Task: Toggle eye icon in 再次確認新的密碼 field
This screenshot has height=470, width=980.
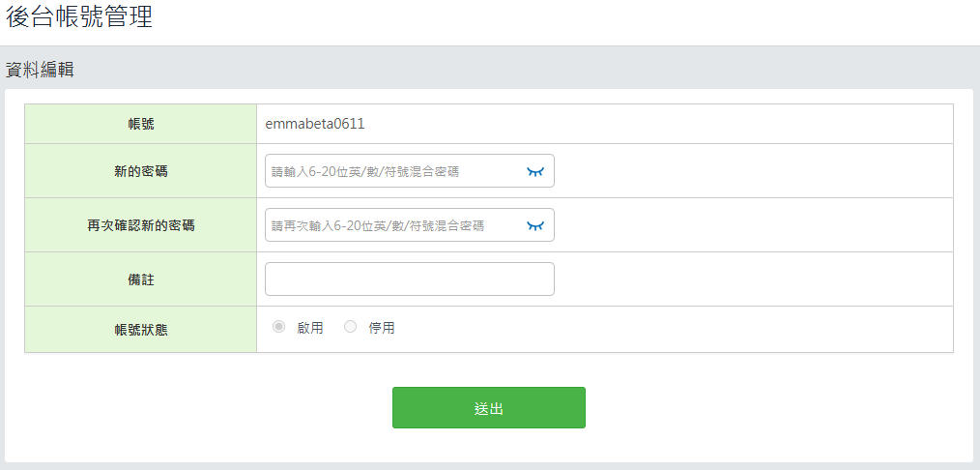Action: [x=535, y=225]
